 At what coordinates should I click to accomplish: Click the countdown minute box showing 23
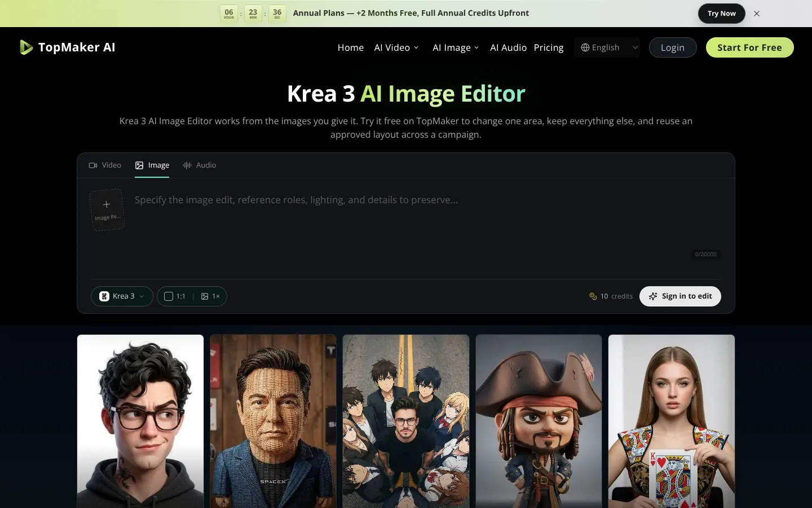253,14
